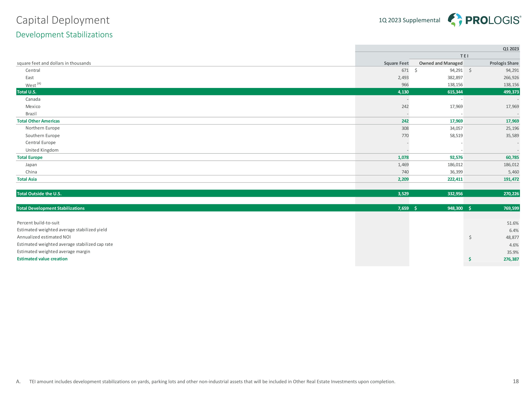Screen dimensions: 532x399
Task: Click the Estimated value creation label
Action: point(42,259)
